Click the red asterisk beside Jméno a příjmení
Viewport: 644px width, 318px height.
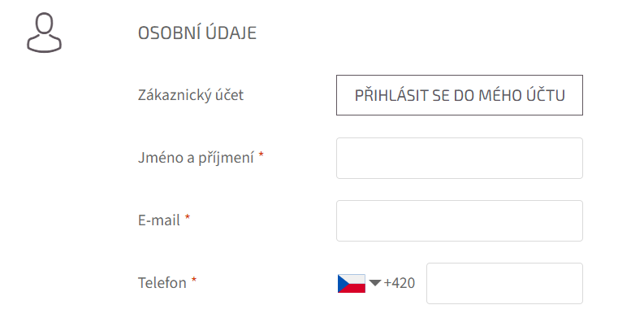261,155
